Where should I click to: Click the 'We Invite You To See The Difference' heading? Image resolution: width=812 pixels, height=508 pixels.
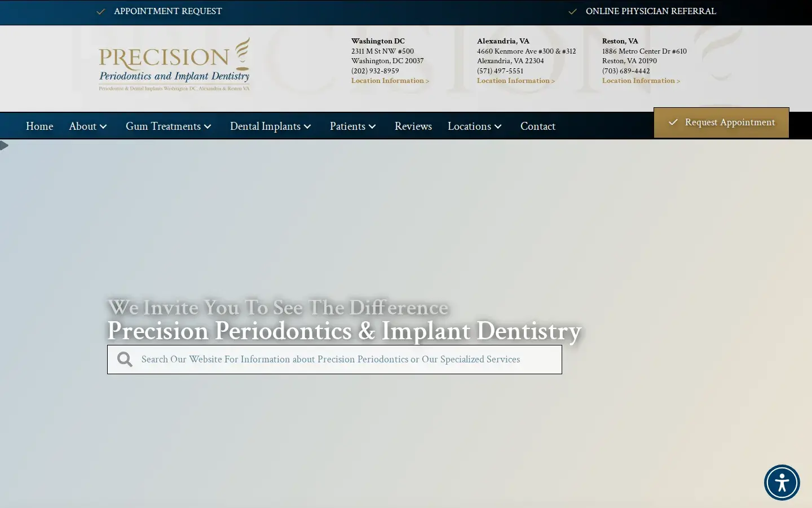278,308
